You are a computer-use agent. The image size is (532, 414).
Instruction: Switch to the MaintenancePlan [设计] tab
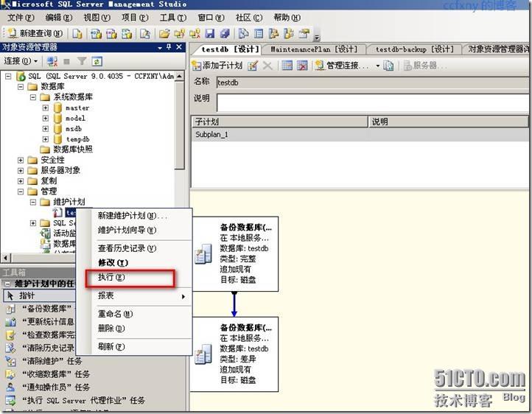pyautogui.click(x=314, y=49)
